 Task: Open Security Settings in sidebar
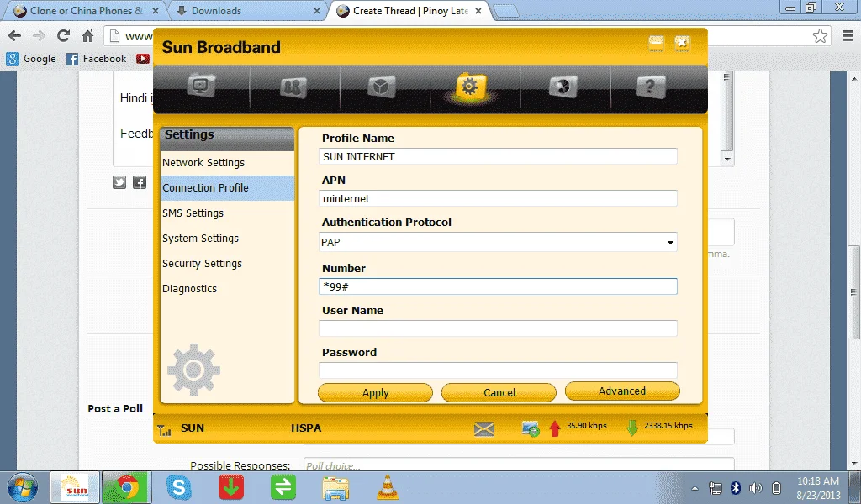coord(227,263)
